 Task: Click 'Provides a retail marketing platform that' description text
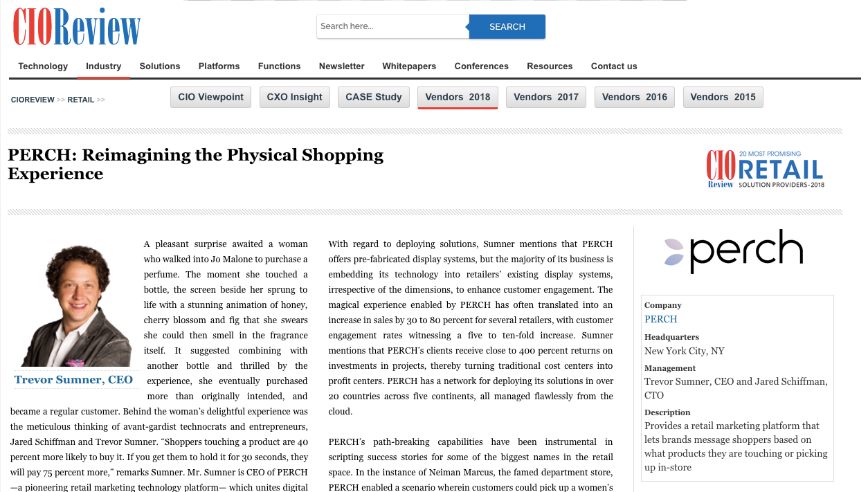tap(732, 426)
